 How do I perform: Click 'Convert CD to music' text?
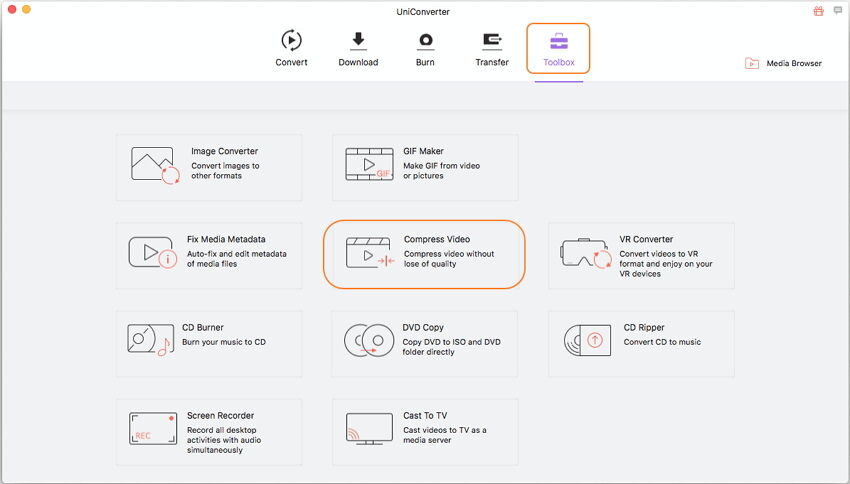tap(662, 342)
